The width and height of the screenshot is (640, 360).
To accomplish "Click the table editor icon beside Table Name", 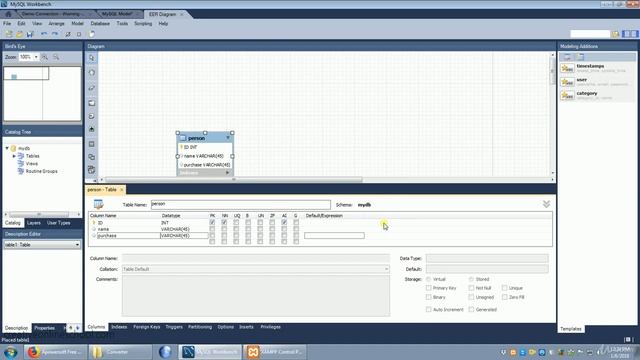I will (x=98, y=204).
